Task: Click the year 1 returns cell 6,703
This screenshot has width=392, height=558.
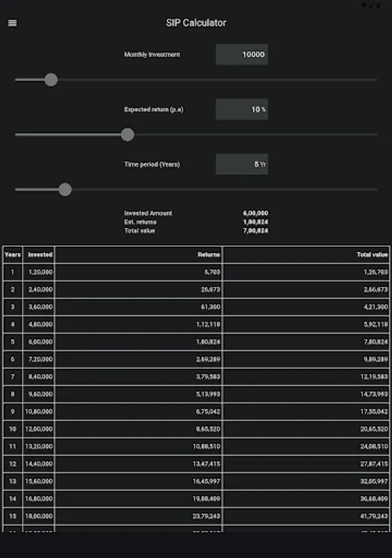Action: coord(212,272)
